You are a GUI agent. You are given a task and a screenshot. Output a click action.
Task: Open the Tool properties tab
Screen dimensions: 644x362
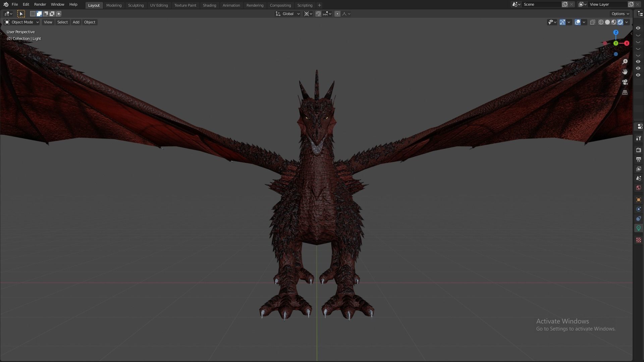pyautogui.click(x=639, y=138)
